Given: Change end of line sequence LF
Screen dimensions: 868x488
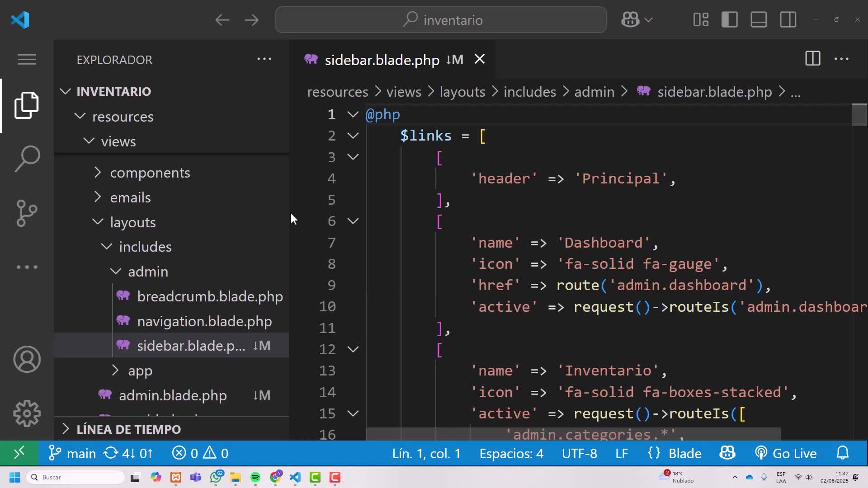Looking at the screenshot, I should (x=622, y=453).
